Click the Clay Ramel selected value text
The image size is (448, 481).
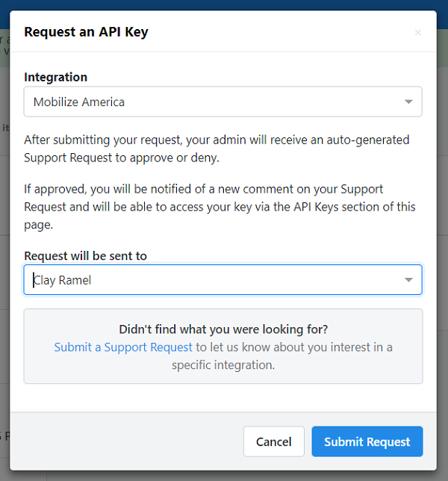[63, 280]
